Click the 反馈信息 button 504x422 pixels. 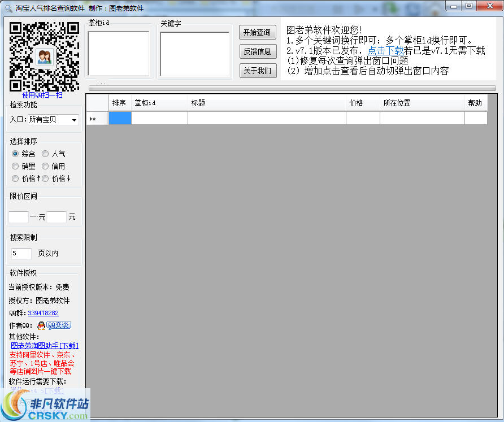pyautogui.click(x=258, y=51)
